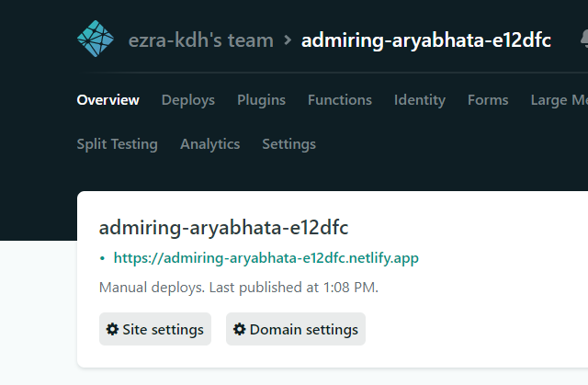The width and height of the screenshot is (588, 385).
Task: Open the Analytics tab
Action: pyautogui.click(x=210, y=144)
